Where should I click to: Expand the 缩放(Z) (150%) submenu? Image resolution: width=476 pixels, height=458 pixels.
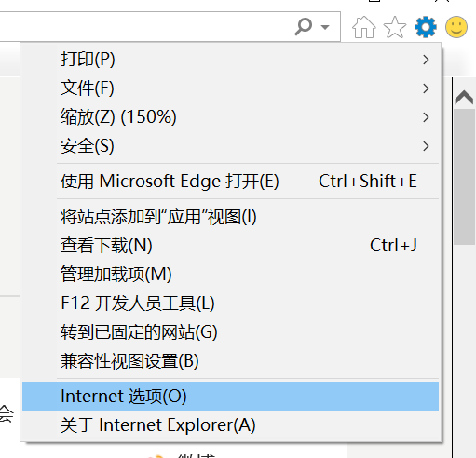[x=230, y=117]
